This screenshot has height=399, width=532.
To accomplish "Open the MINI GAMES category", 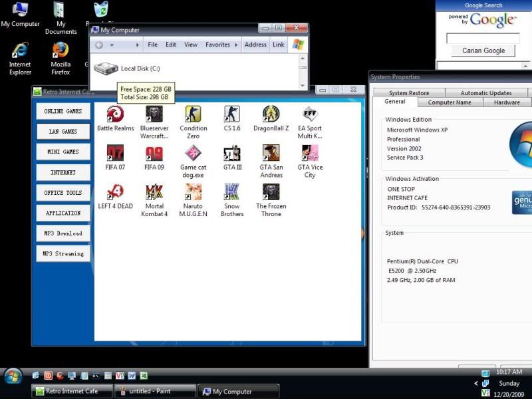I will point(63,152).
